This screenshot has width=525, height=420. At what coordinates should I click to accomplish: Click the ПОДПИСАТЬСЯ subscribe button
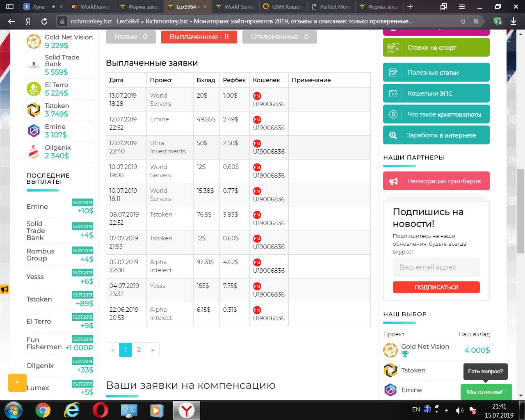point(436,287)
